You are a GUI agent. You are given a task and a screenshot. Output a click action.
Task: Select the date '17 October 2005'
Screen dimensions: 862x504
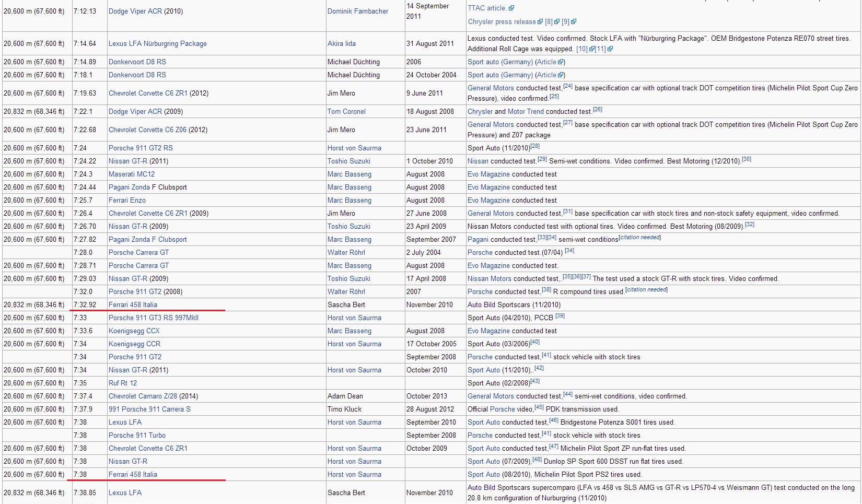click(x=432, y=344)
